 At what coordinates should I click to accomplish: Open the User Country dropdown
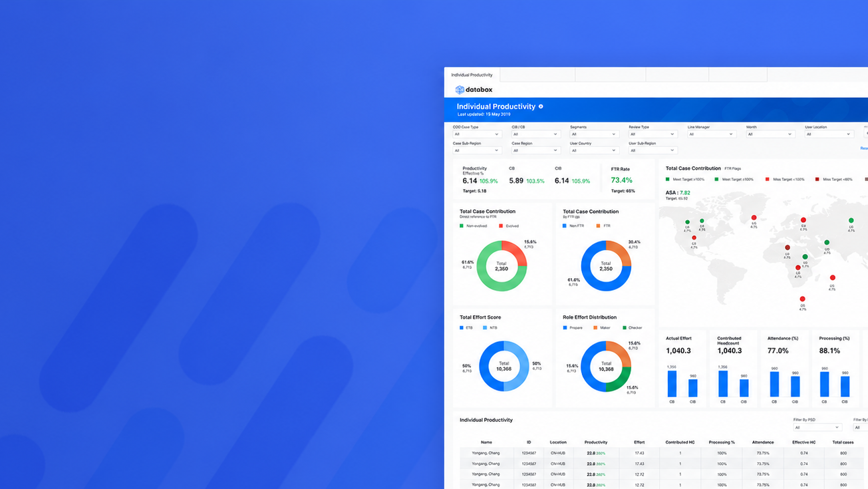pyautogui.click(x=594, y=150)
